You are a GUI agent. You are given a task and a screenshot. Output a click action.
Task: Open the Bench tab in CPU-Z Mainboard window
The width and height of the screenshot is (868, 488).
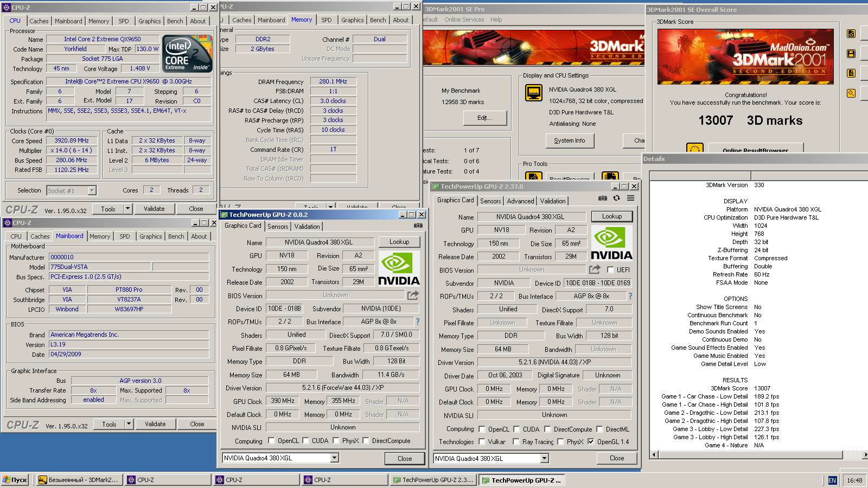[x=176, y=236]
